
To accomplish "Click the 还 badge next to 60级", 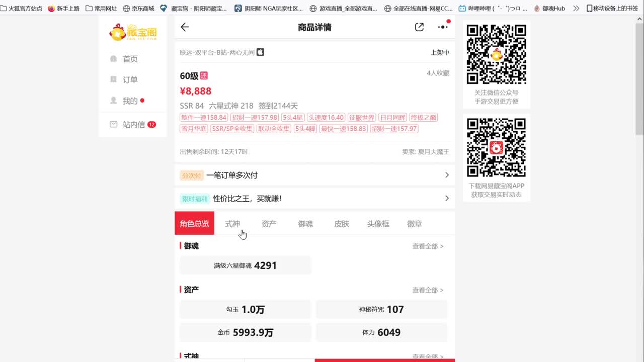I will (x=204, y=76).
